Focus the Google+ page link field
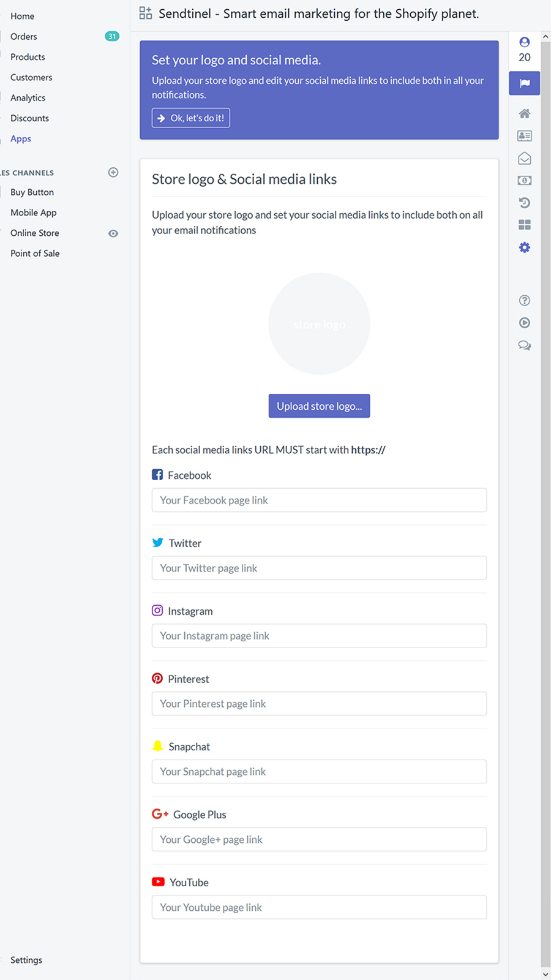 (x=319, y=840)
